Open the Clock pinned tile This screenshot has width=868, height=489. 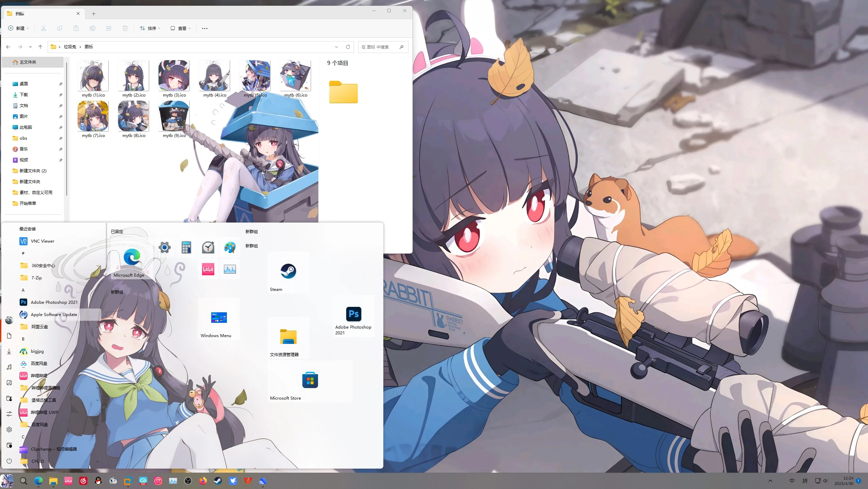pyautogui.click(x=208, y=247)
